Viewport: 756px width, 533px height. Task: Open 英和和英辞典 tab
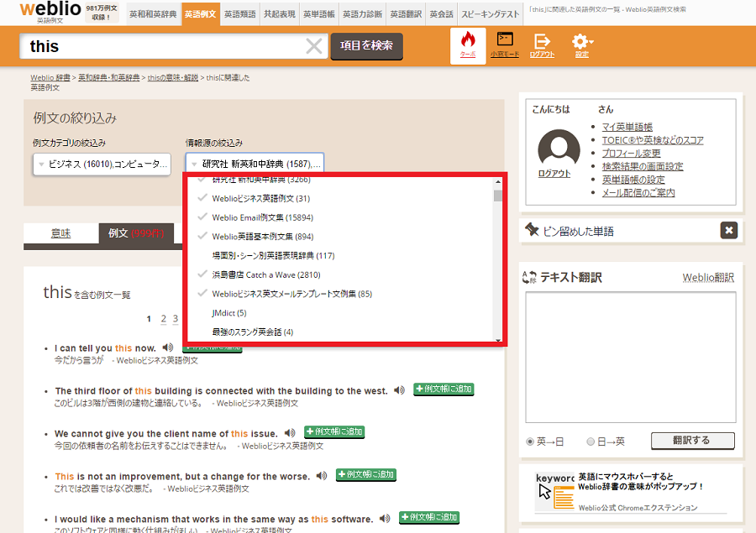(x=153, y=14)
